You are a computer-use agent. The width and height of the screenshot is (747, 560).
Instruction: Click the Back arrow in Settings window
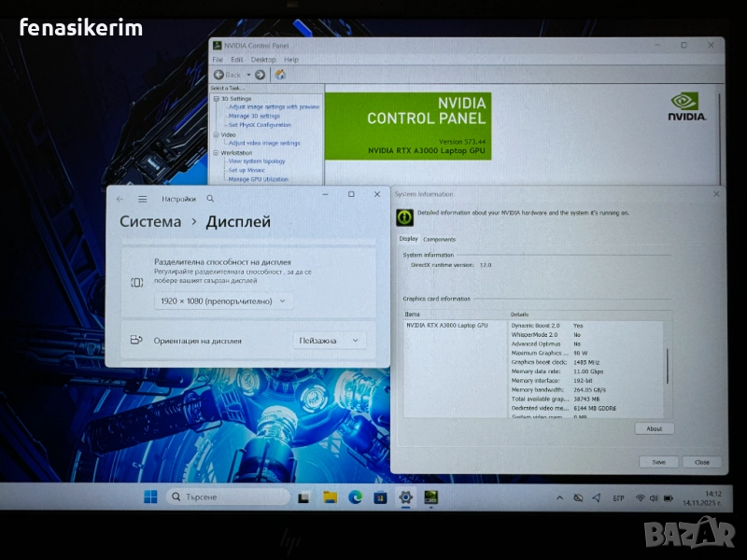(120, 199)
